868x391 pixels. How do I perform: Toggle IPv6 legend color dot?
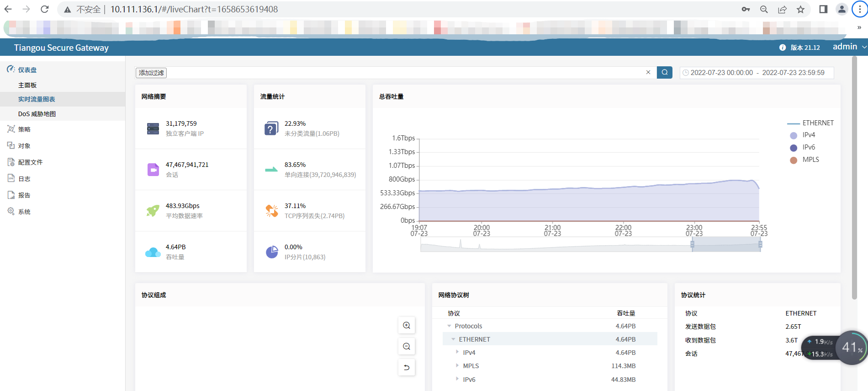tap(794, 148)
